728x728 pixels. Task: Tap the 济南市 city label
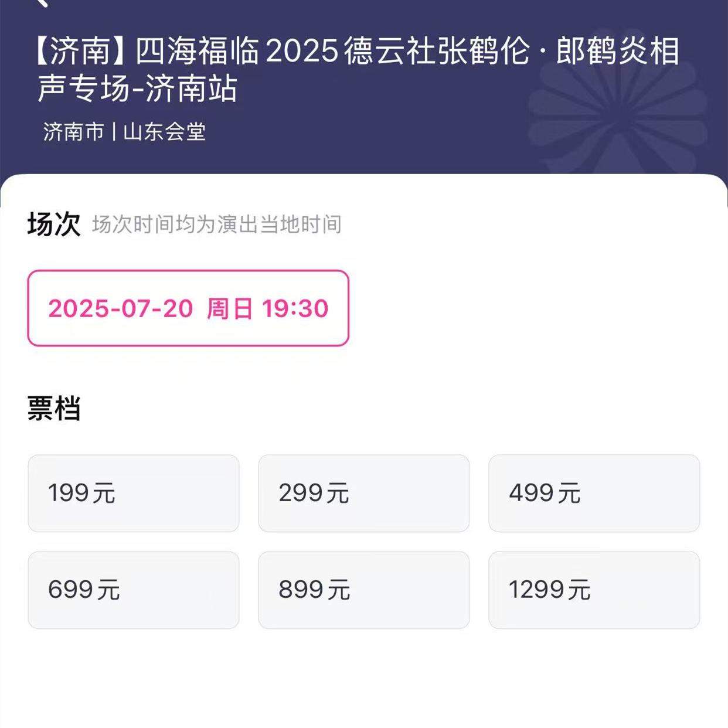73,132
